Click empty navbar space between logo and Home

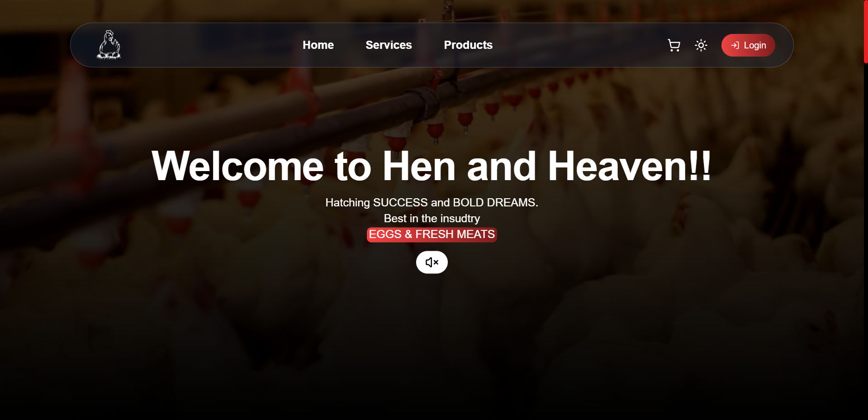(x=210, y=45)
